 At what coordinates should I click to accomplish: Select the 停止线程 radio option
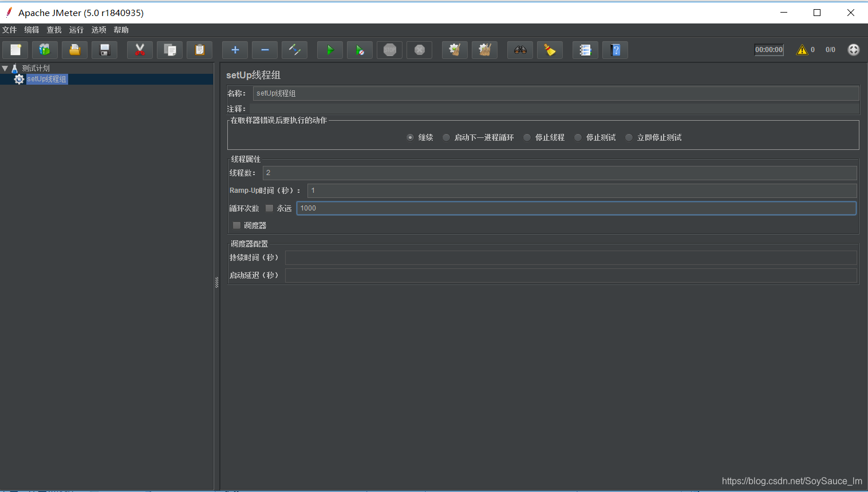point(527,137)
